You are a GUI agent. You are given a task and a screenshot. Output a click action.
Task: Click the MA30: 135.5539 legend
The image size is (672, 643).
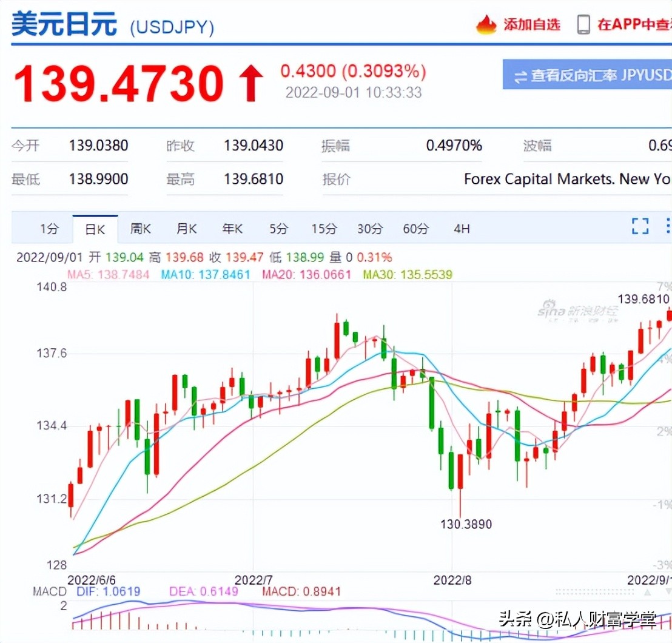[x=408, y=274]
